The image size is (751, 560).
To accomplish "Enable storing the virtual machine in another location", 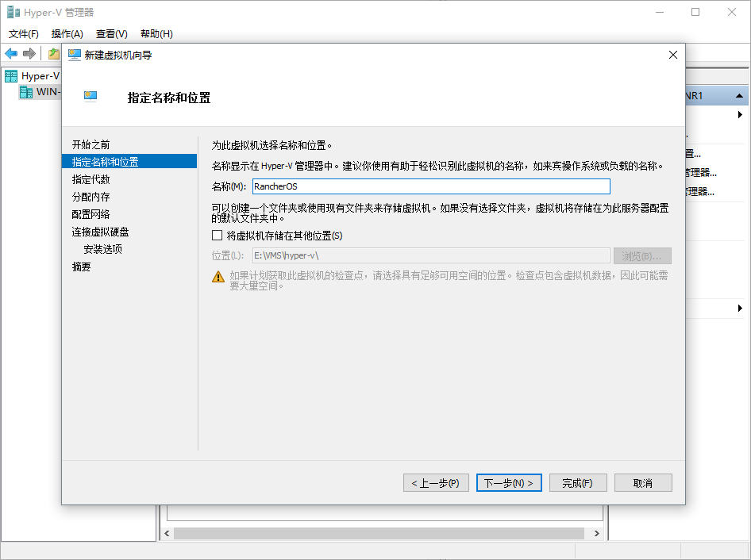I will [x=217, y=235].
